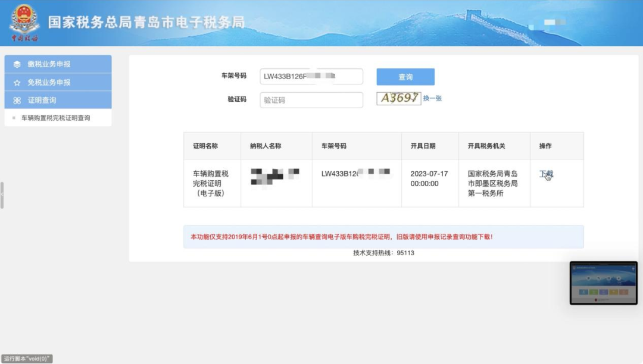The image size is (643, 364).
Task: Click the stack icon beside 缴税业务申报
Action: 17,64
